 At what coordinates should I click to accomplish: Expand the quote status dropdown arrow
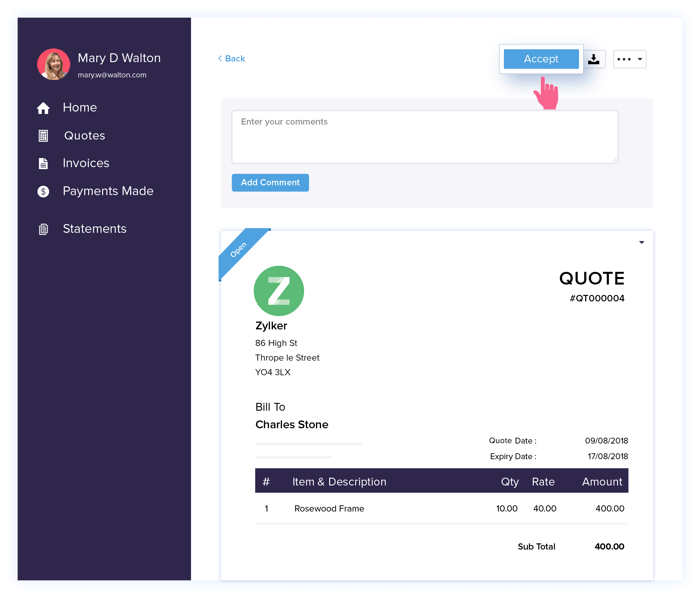tap(642, 242)
